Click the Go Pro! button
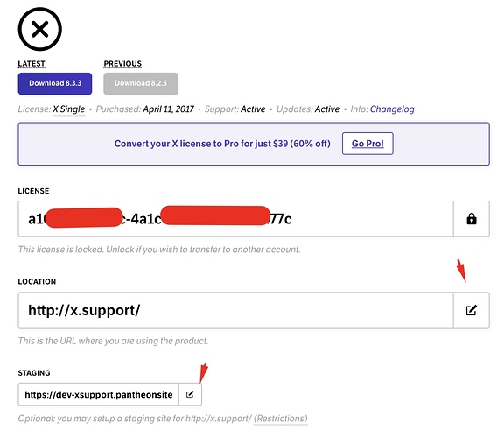This screenshot has height=438, width=504. 367,144
